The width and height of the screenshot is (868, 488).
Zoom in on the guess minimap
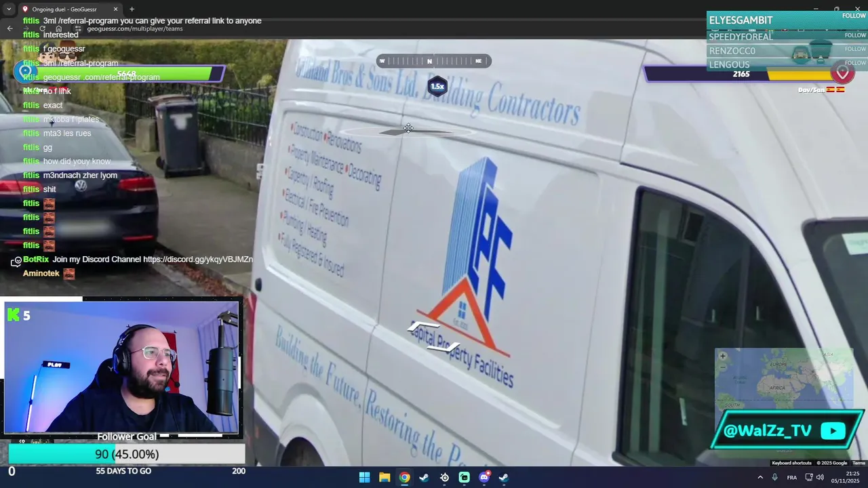pos(723,356)
